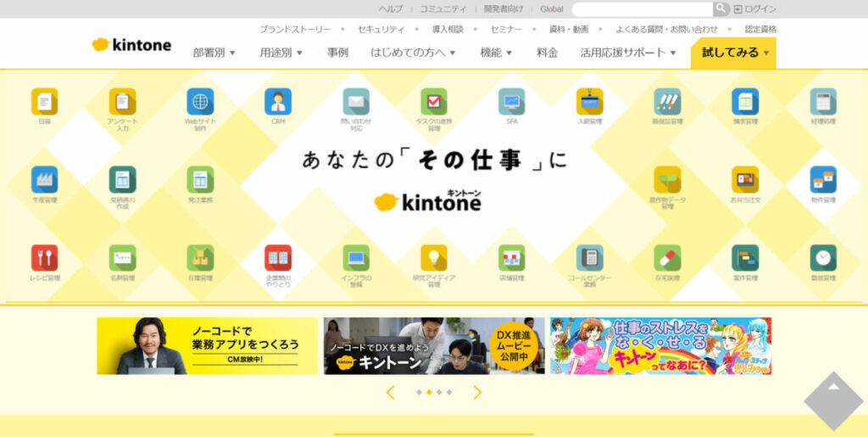Open the ブランドストーリー link
Image resolution: width=868 pixels, height=437 pixels.
[295, 29]
